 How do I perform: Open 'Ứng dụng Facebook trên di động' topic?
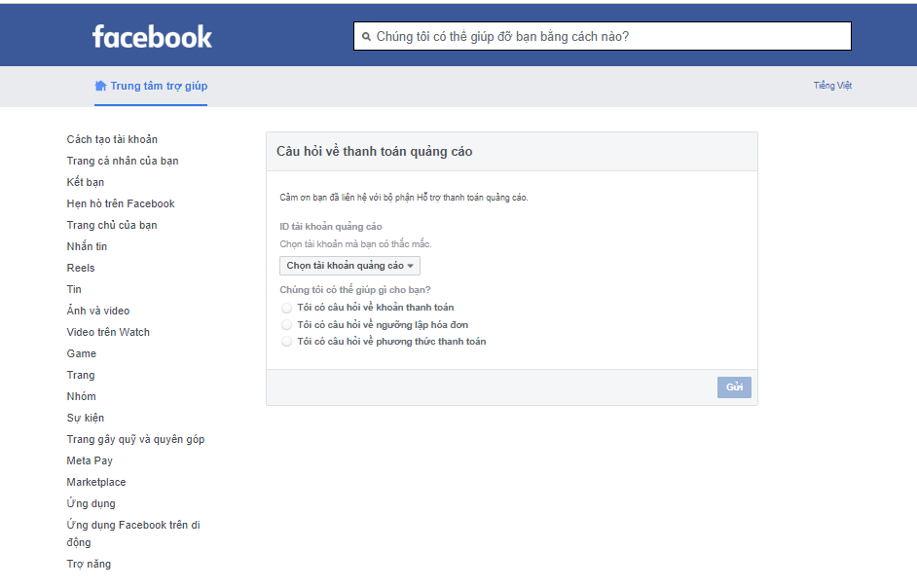click(x=133, y=533)
